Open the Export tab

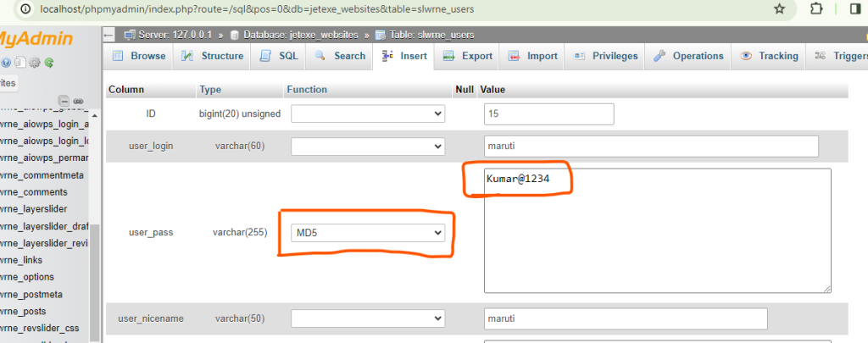pyautogui.click(x=468, y=56)
